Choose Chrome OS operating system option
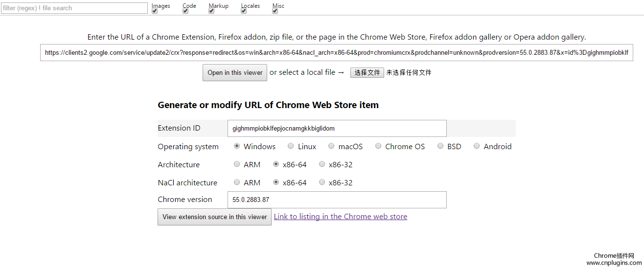This screenshot has width=644, height=269. tap(378, 146)
